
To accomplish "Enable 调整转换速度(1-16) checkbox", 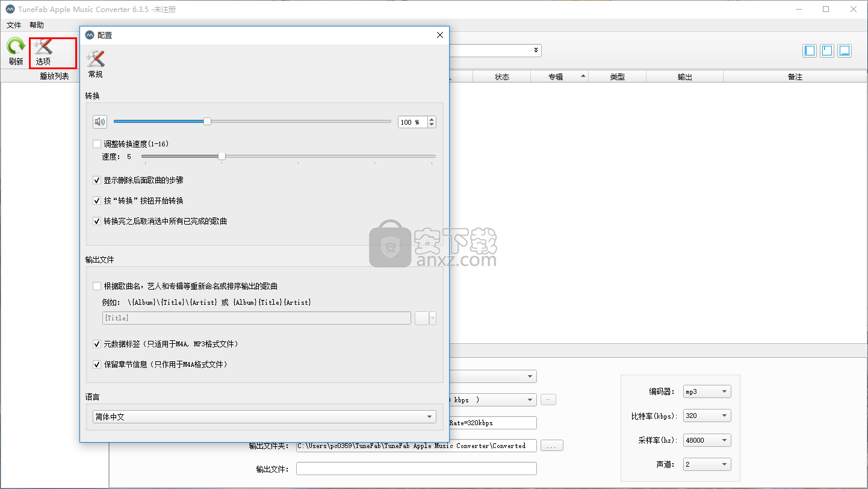I will pos(97,144).
